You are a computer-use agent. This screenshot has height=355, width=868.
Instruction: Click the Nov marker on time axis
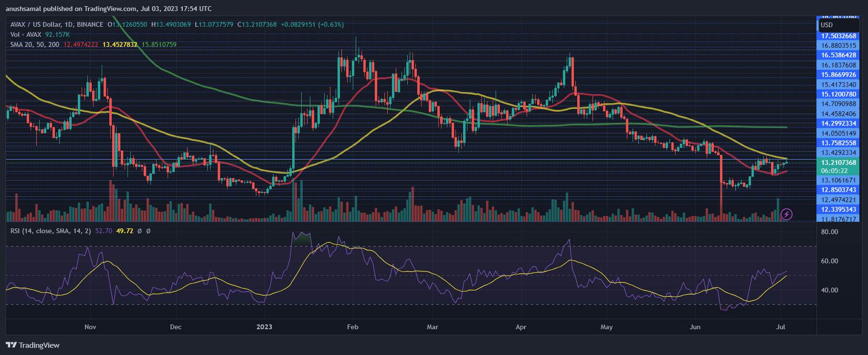pos(90,327)
